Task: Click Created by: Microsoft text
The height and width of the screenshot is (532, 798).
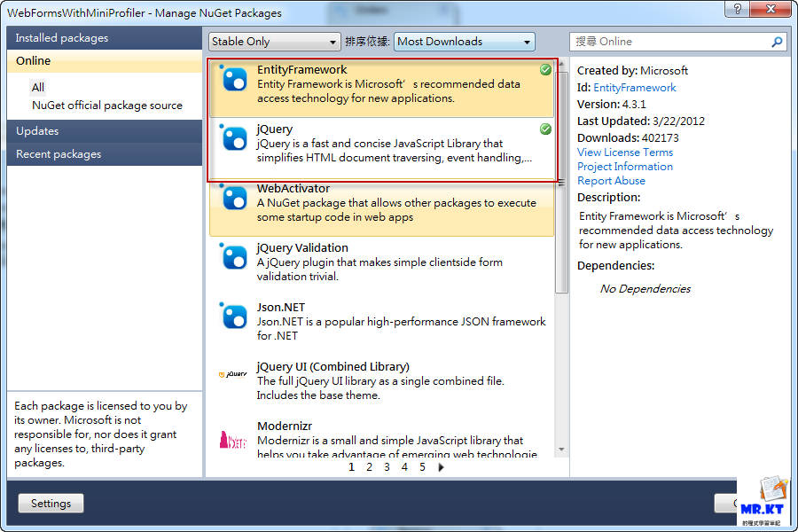Action: pos(632,71)
